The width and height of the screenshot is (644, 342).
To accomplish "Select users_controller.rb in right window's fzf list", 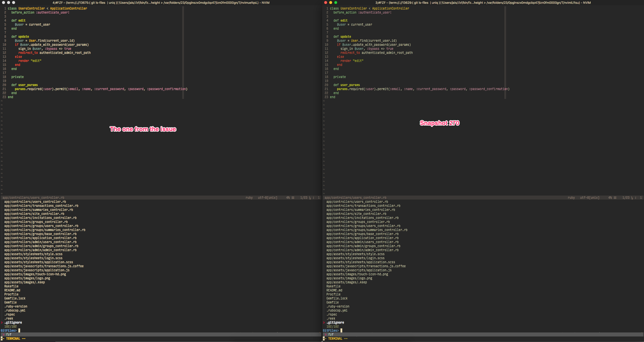I will (x=357, y=202).
